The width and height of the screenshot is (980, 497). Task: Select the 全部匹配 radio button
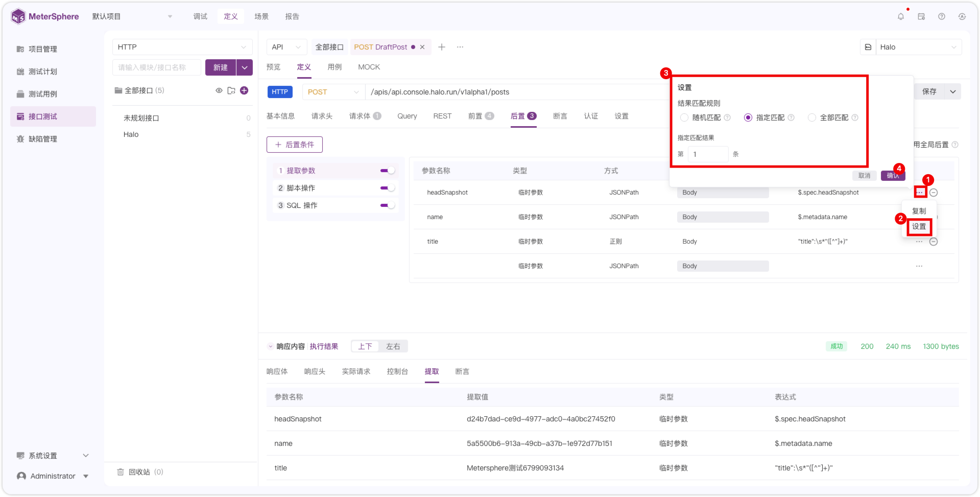(x=812, y=117)
